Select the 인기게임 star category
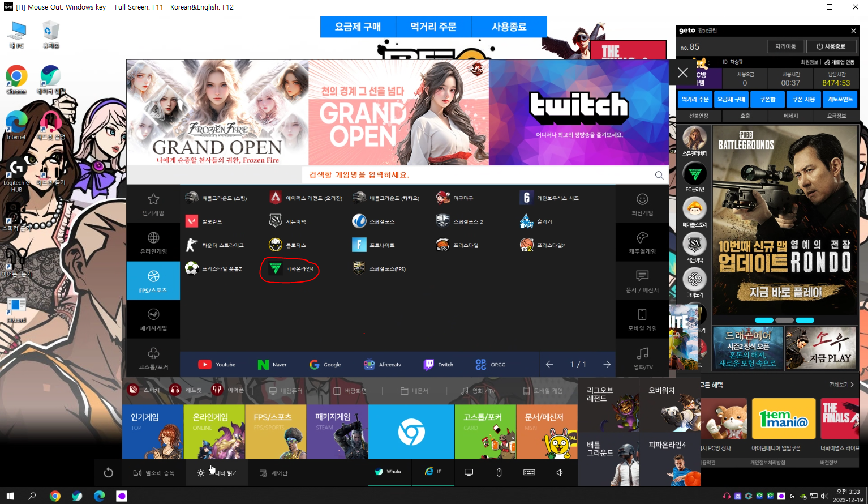 (153, 204)
